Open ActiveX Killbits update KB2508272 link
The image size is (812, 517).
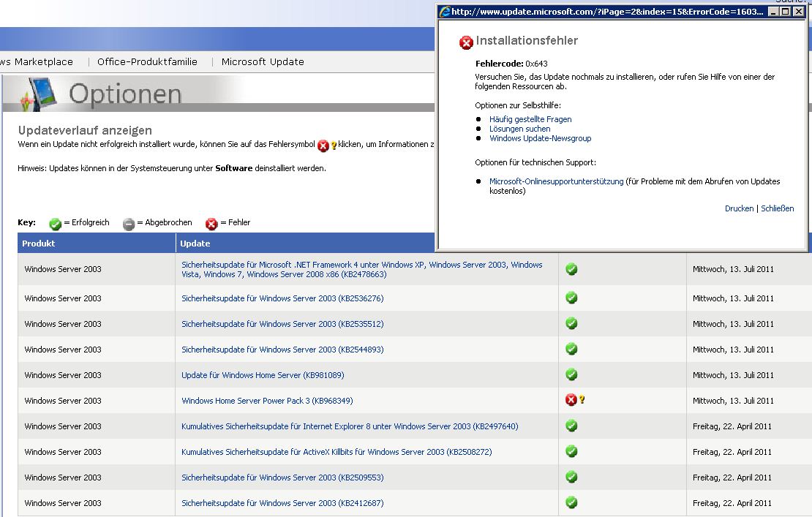[337, 452]
